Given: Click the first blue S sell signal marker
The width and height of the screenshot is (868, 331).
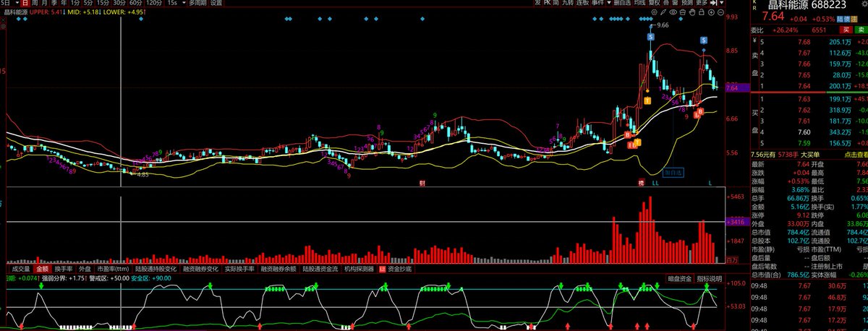Looking at the screenshot, I should coord(651,36).
